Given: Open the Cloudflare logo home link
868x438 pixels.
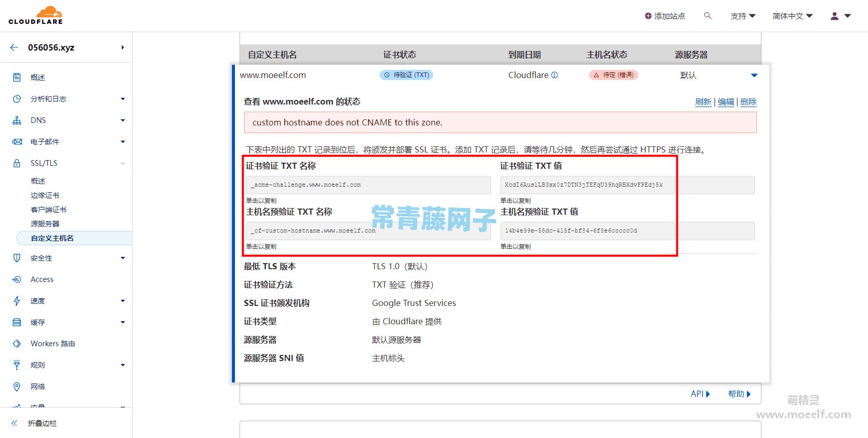Looking at the screenshot, I should 36,15.
